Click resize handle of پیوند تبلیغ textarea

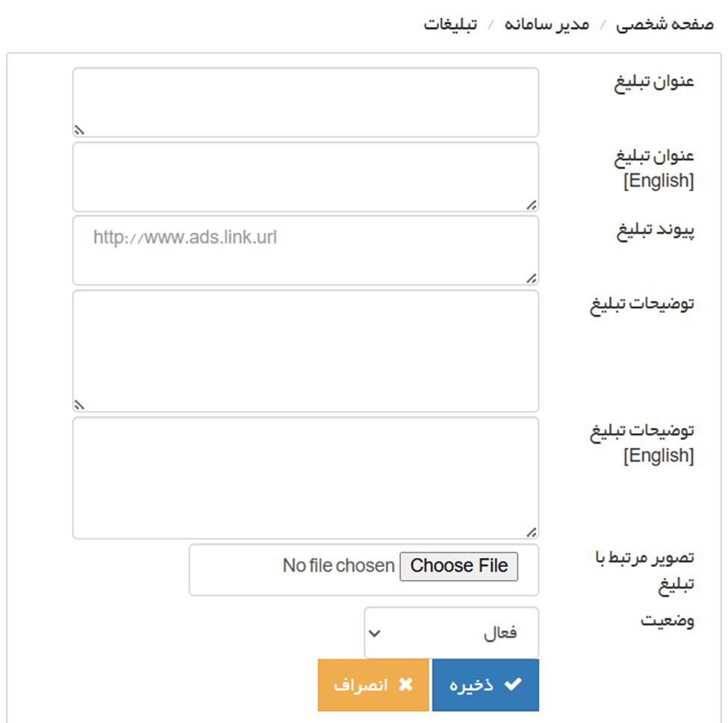[531, 278]
